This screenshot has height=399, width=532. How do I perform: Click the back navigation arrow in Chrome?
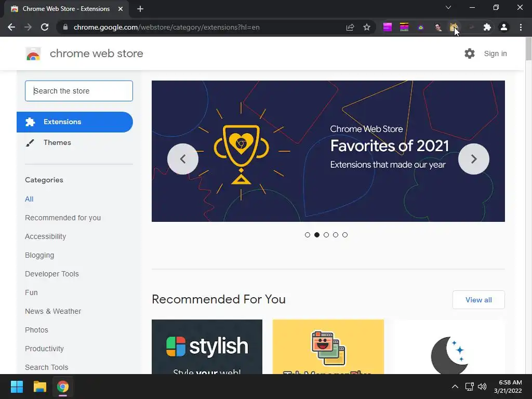(x=11, y=27)
